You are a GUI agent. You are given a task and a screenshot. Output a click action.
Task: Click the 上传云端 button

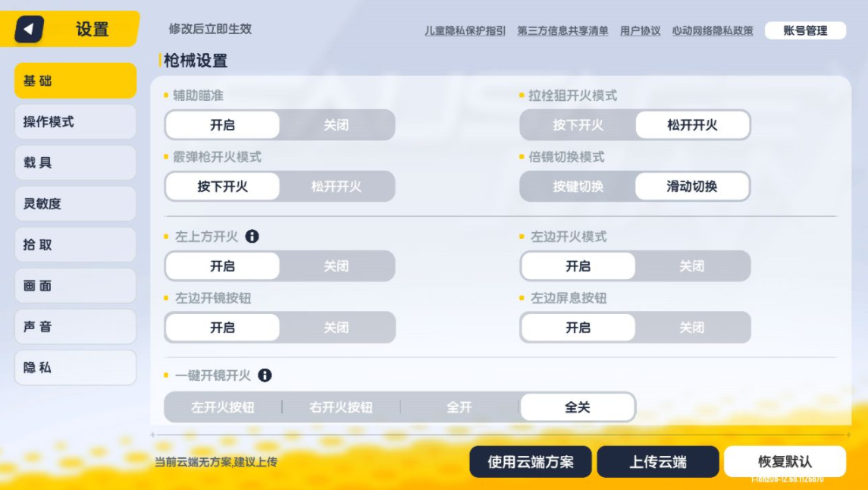(658, 462)
